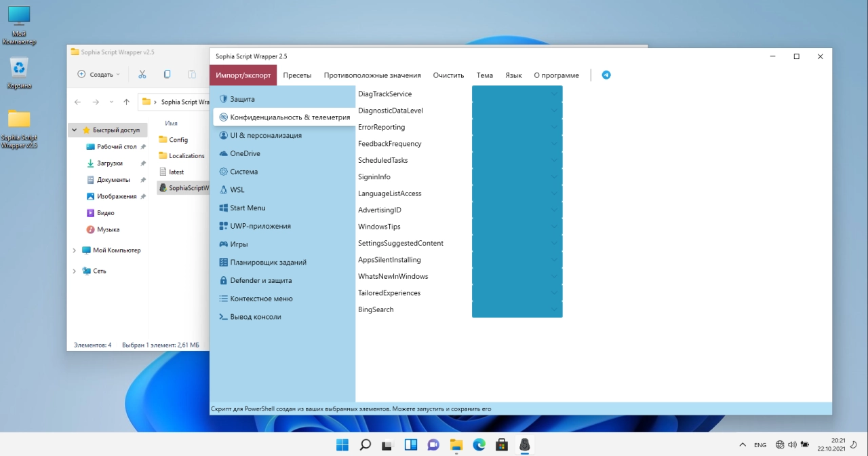This screenshot has width=868, height=456.
Task: Click the ENG language indicator in tray
Action: (x=760, y=445)
